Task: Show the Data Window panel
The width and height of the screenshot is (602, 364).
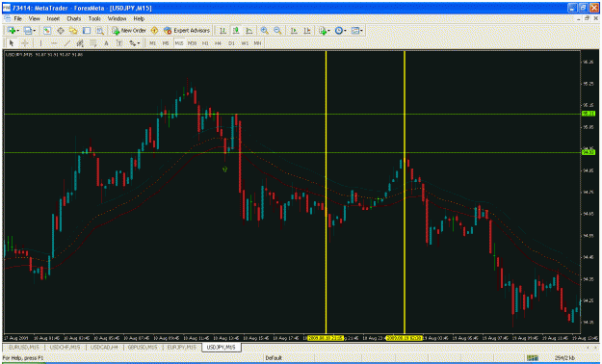Action: pyautogui.click(x=61, y=31)
